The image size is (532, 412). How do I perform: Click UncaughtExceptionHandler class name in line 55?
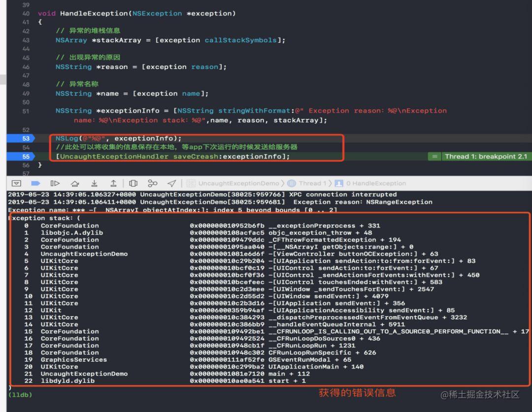pyautogui.click(x=114, y=156)
